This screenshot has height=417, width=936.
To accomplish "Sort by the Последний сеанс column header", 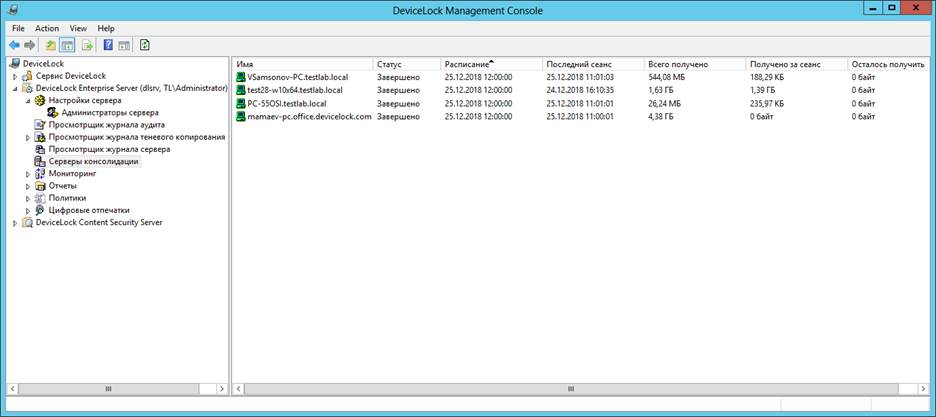I will [593, 64].
